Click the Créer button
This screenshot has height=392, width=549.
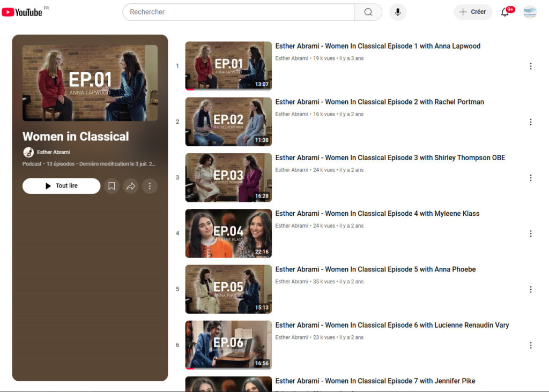pyautogui.click(x=473, y=12)
